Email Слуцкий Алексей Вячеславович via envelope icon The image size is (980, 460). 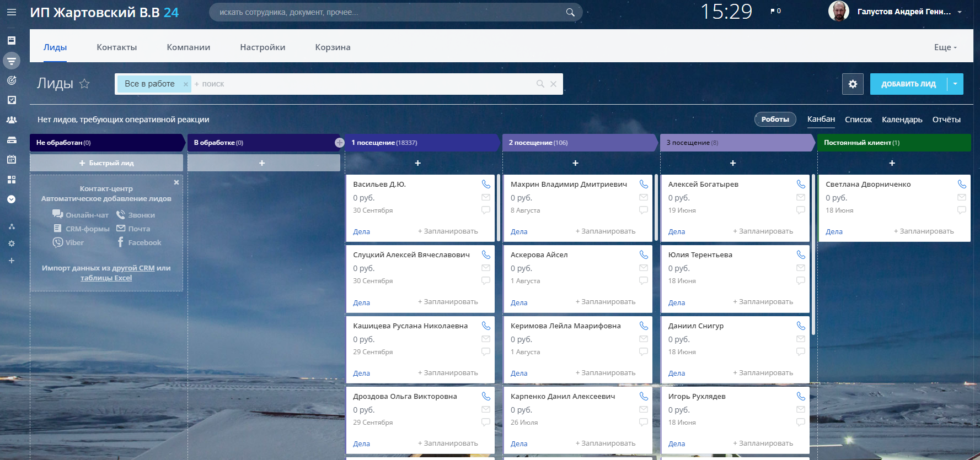click(x=486, y=268)
